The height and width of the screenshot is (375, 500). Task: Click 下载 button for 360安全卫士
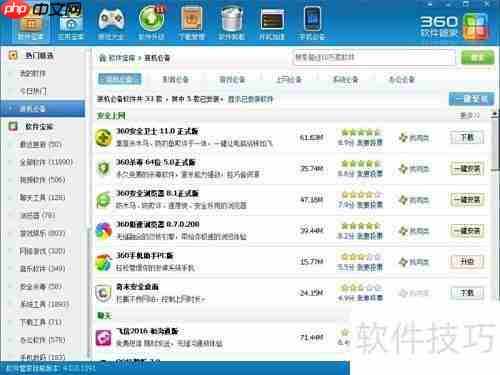point(467,137)
